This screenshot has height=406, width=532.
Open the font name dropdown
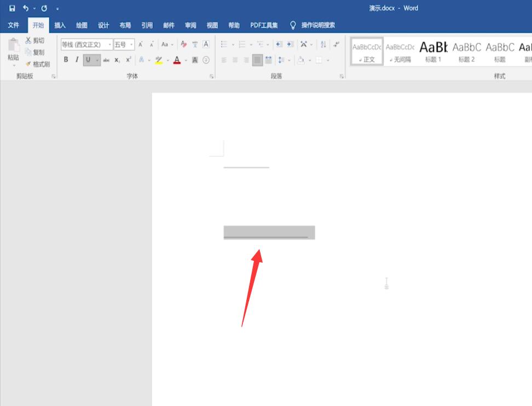[x=109, y=44]
